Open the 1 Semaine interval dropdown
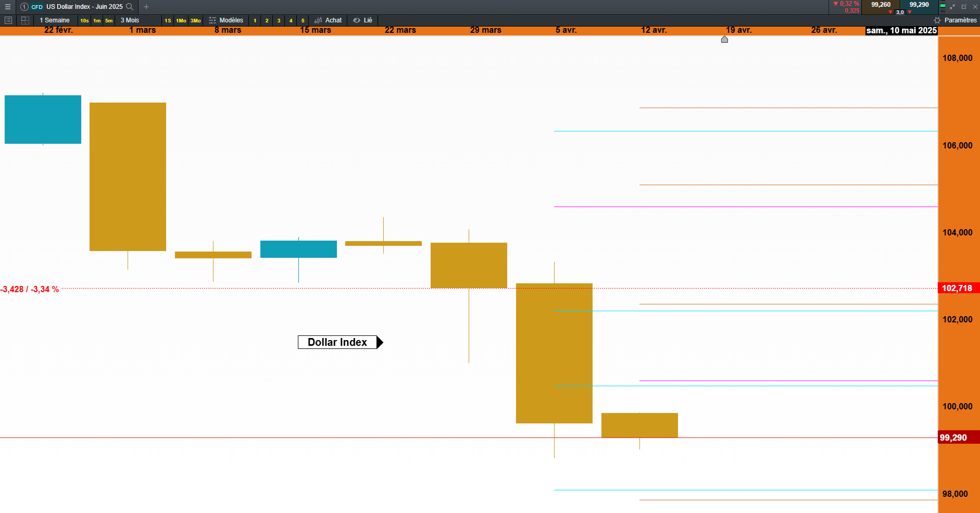Screen dimensions: 980x513 pyautogui.click(x=55, y=20)
